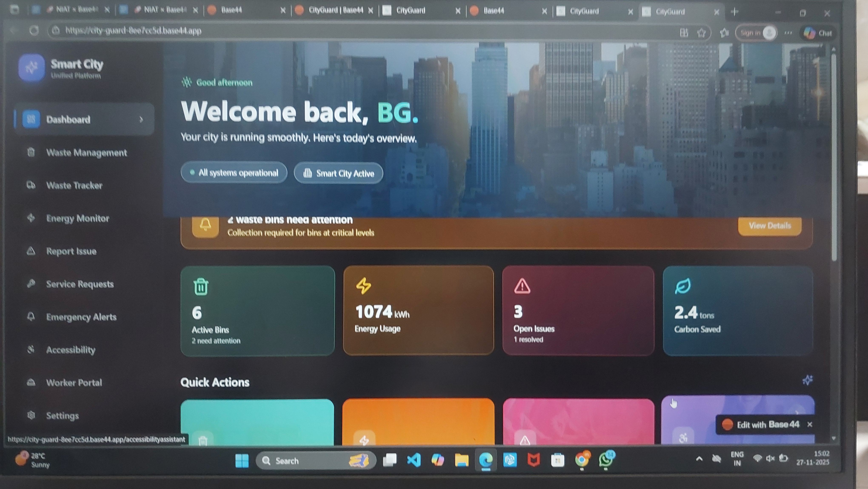Click the Smart City logo icon
Viewport: 868px width, 489px height.
click(x=32, y=68)
